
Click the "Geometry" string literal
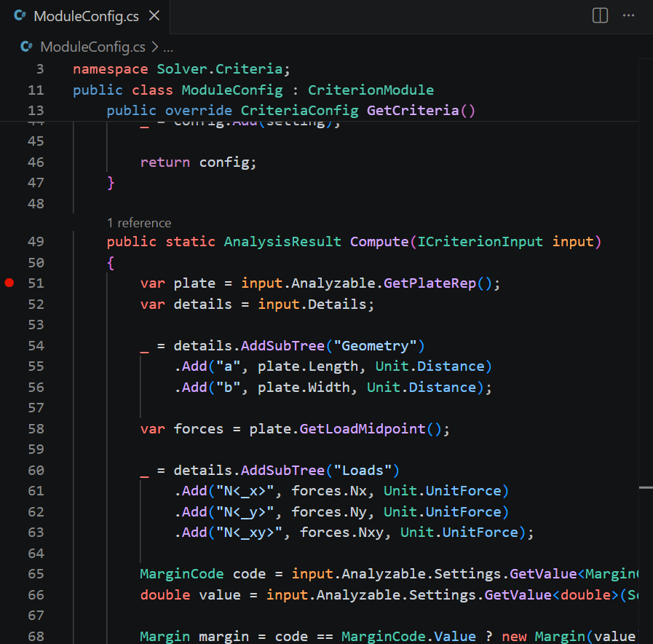point(375,346)
